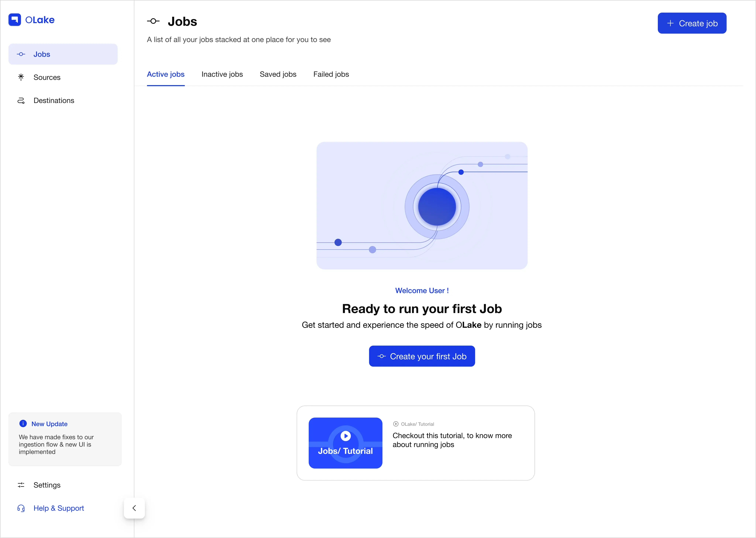
Task: Go to Destinations in sidebar
Action: pos(54,101)
